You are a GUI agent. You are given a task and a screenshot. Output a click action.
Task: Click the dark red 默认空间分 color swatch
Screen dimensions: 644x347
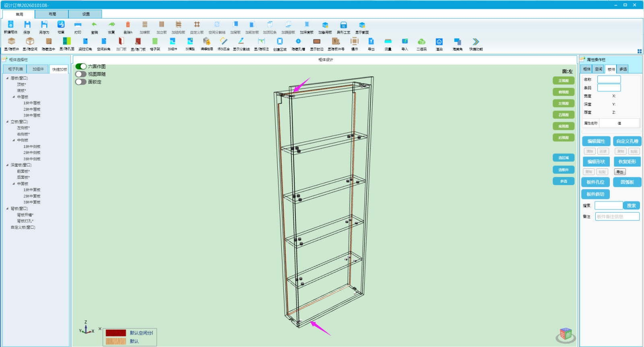coord(116,333)
